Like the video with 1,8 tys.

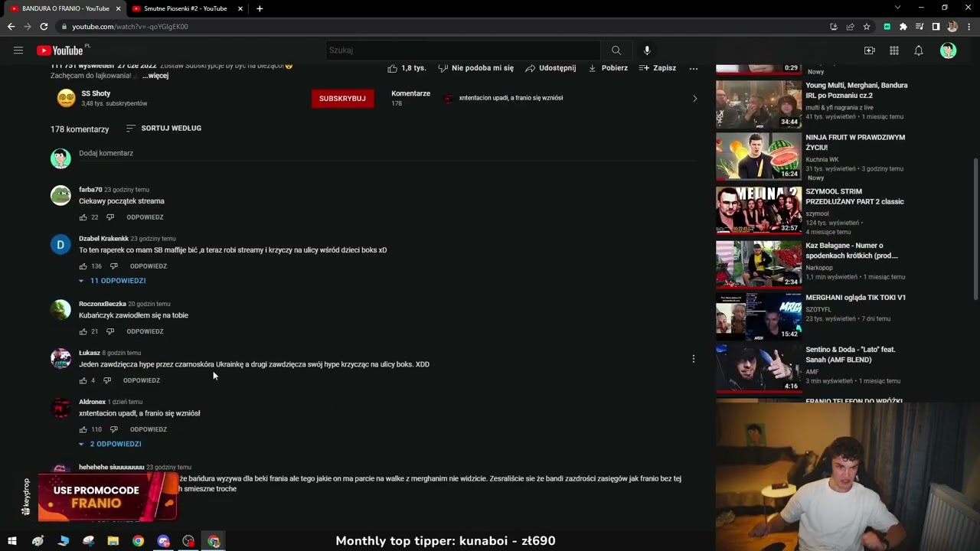coord(407,68)
